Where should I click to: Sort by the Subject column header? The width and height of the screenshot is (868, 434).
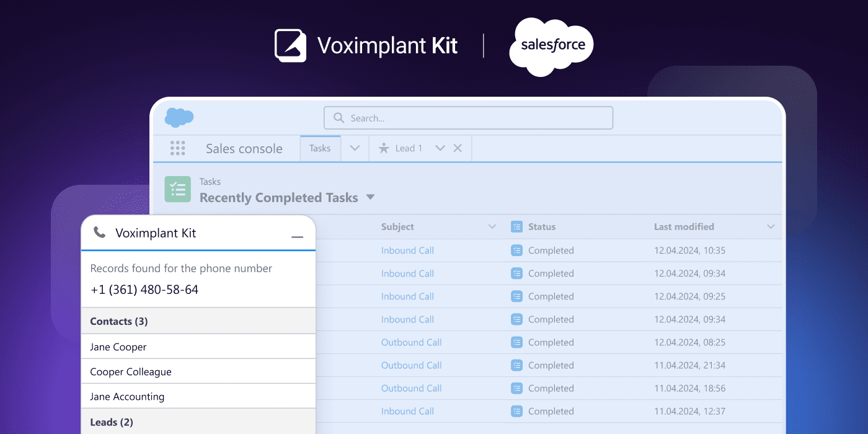pyautogui.click(x=397, y=227)
